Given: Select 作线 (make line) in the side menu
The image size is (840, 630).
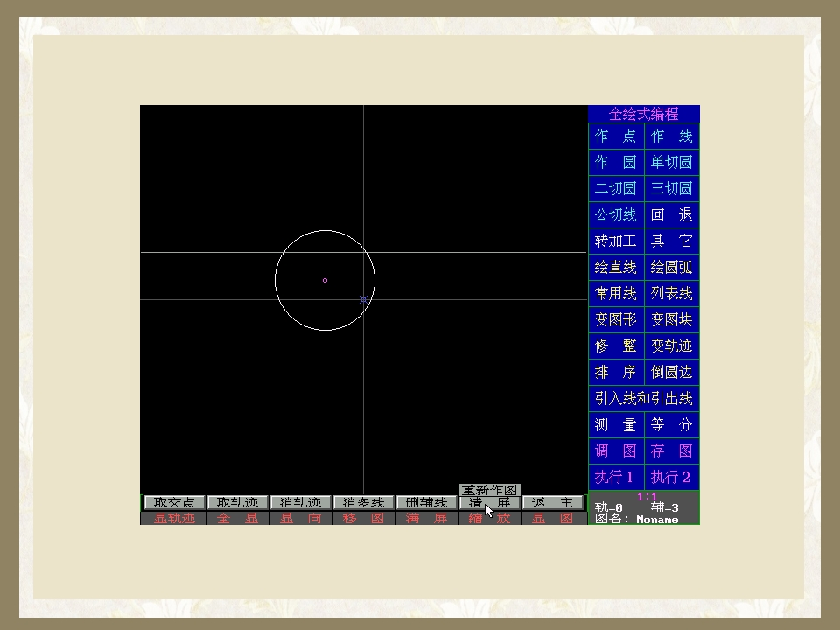Looking at the screenshot, I should (672, 136).
